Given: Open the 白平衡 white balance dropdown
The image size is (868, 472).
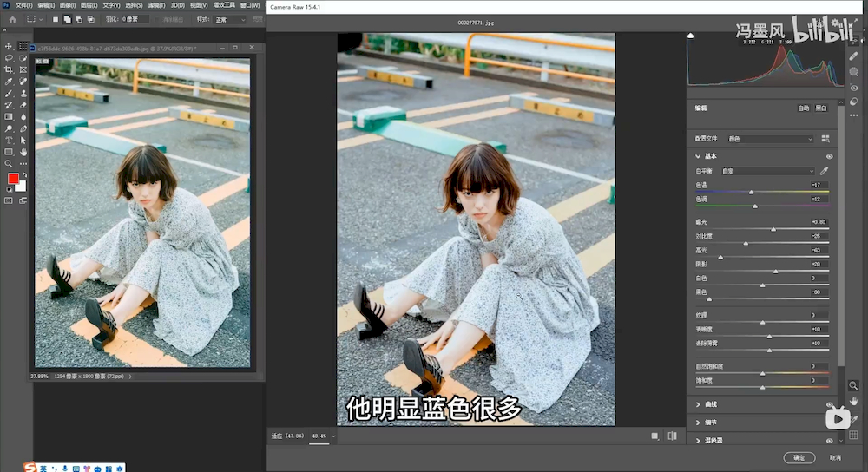Looking at the screenshot, I should pos(768,172).
